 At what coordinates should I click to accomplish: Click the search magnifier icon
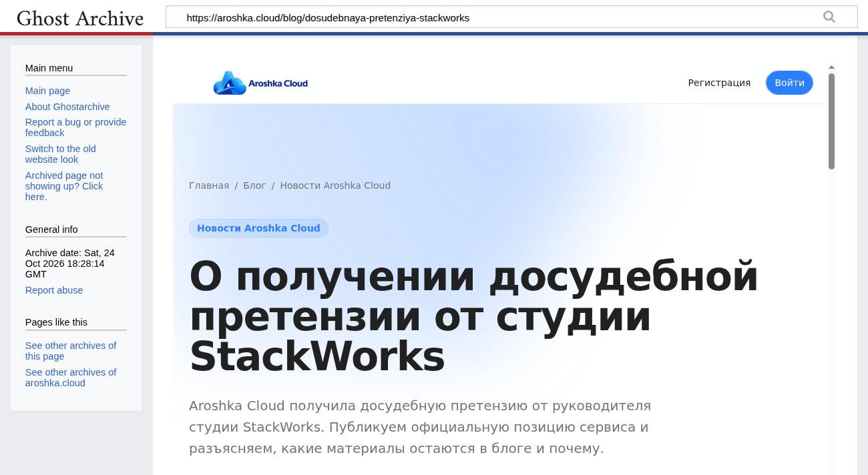pyautogui.click(x=829, y=17)
